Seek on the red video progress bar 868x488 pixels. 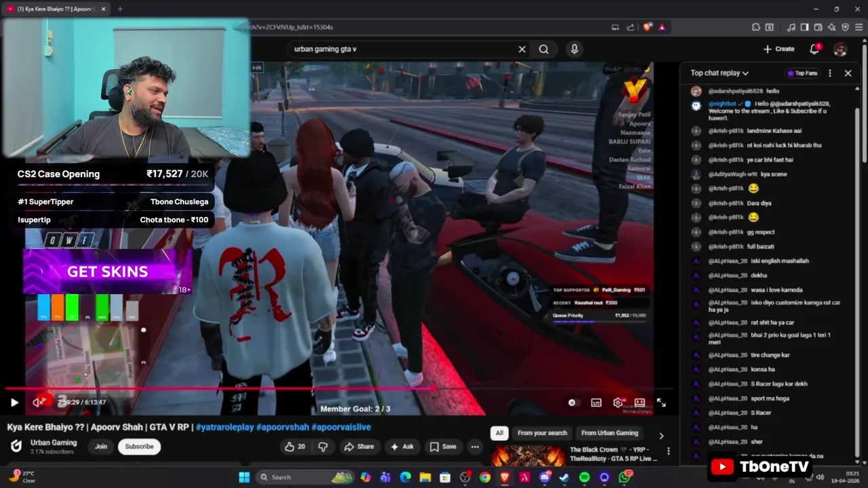pos(339,389)
